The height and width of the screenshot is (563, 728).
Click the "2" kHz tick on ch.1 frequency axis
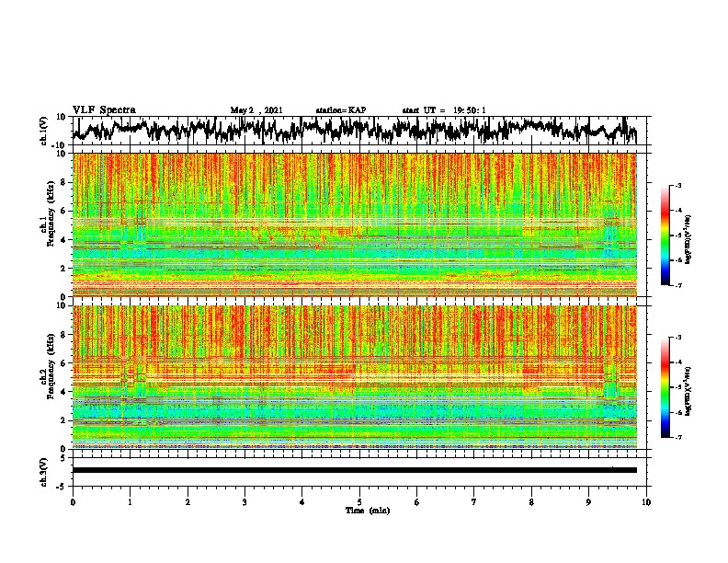(65, 269)
